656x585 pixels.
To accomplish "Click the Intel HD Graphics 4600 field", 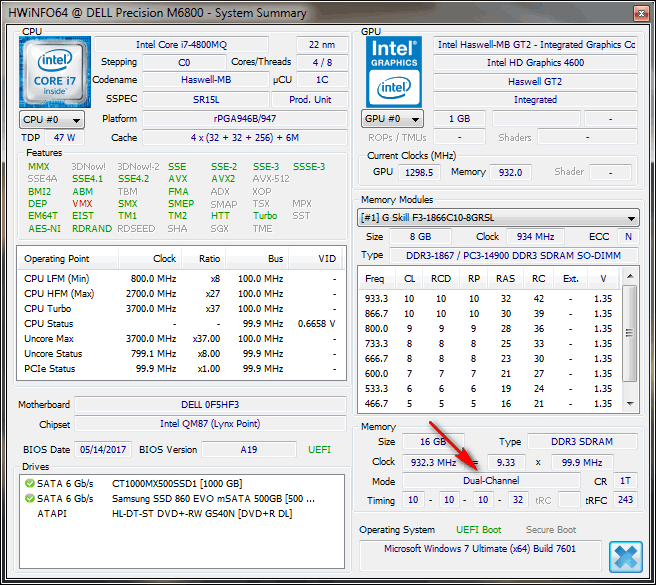I will 535,63.
